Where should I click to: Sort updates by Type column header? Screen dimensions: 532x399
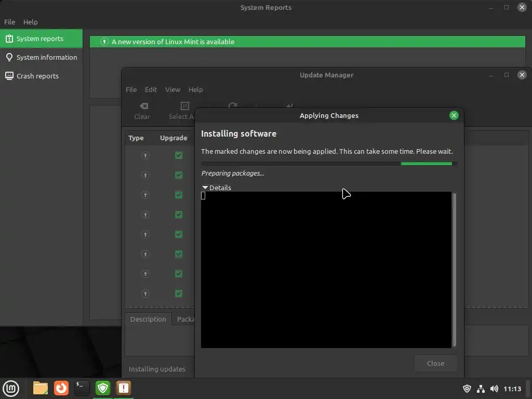pos(136,138)
